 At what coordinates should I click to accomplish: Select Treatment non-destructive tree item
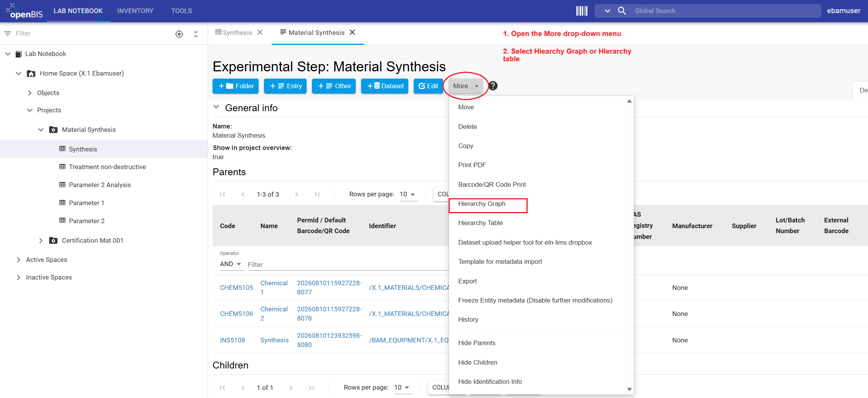[x=107, y=167]
